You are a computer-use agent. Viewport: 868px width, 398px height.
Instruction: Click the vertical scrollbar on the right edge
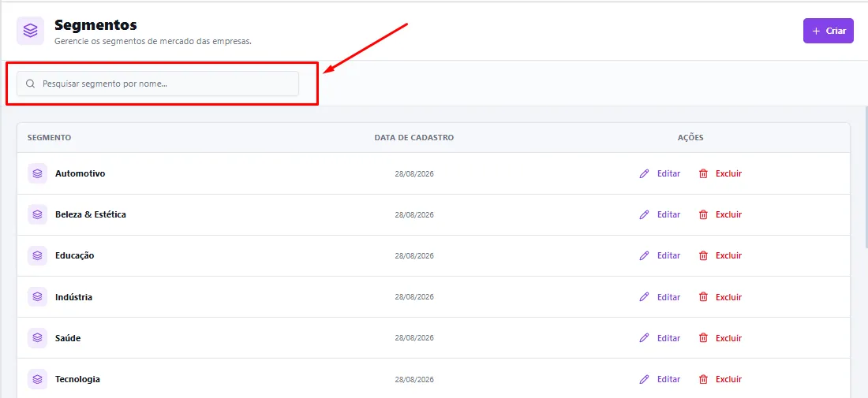[866, 177]
